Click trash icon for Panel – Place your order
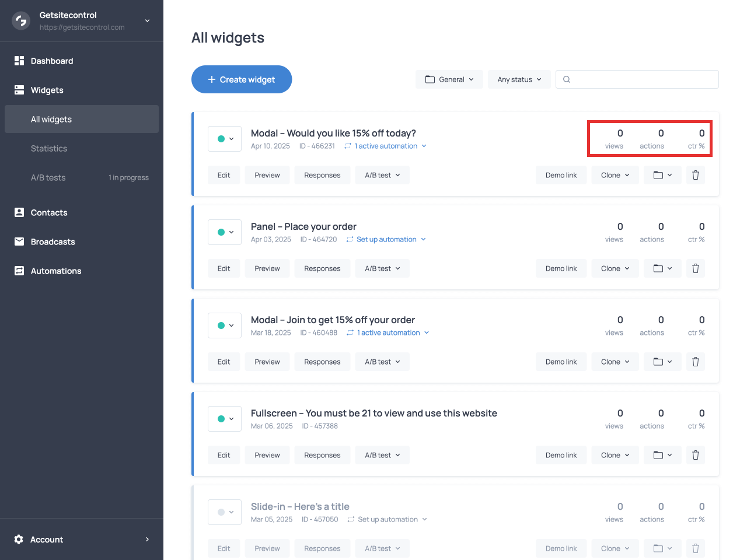This screenshot has width=747, height=560. tap(695, 268)
